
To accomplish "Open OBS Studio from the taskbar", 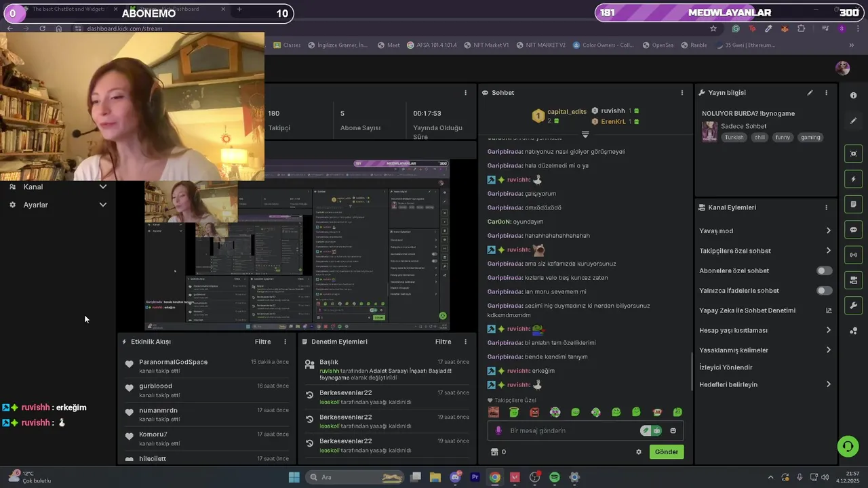I will [534, 477].
